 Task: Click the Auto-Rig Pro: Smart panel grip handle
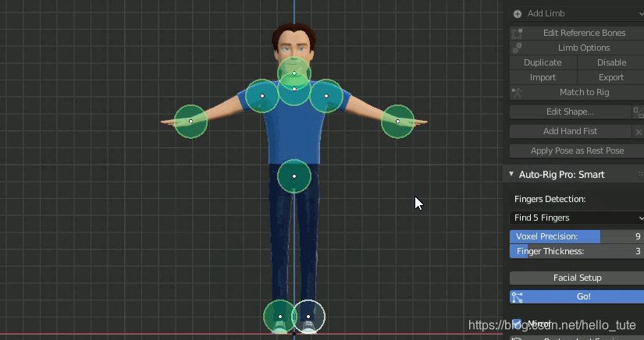[x=641, y=175]
